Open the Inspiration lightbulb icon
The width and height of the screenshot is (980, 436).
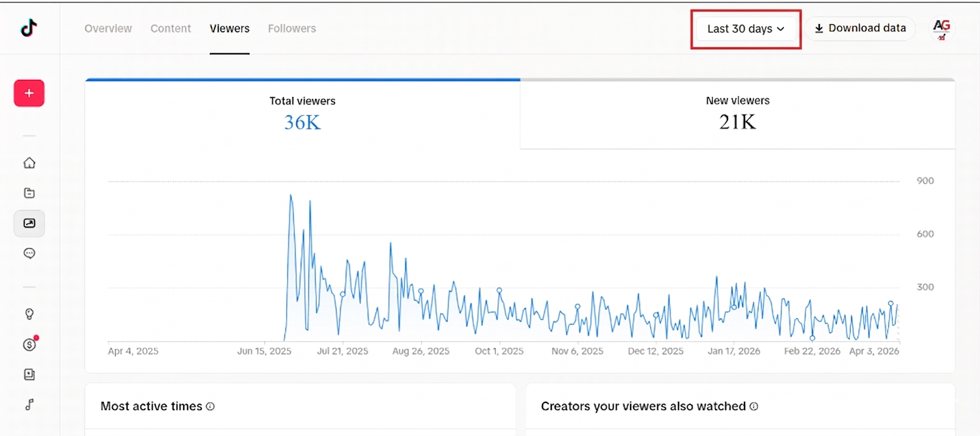click(x=29, y=314)
